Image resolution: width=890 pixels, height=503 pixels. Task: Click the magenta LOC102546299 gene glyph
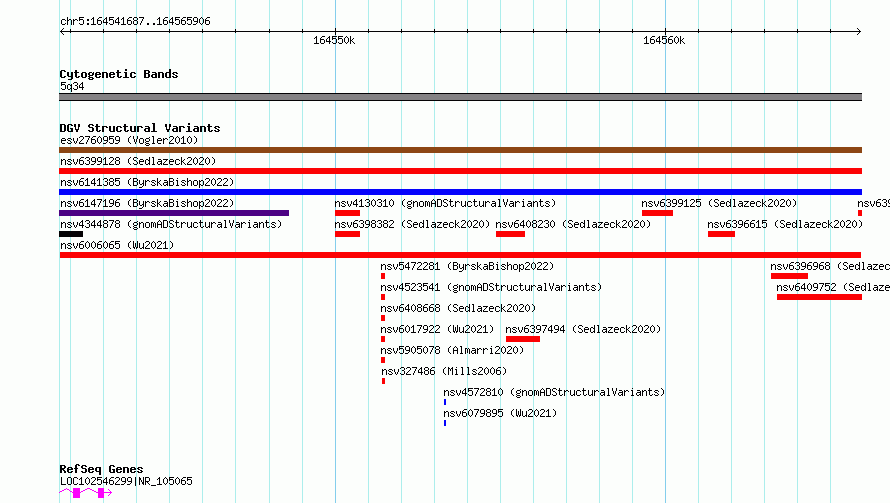pos(86,493)
